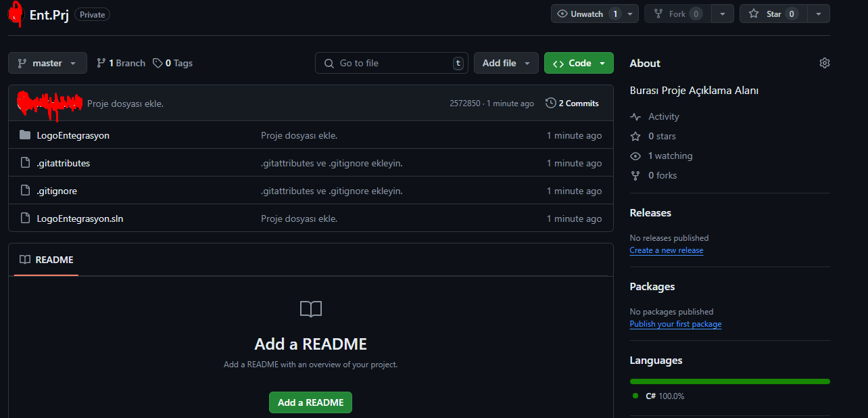Click the 0 forks count
868x418 pixels.
662,175
